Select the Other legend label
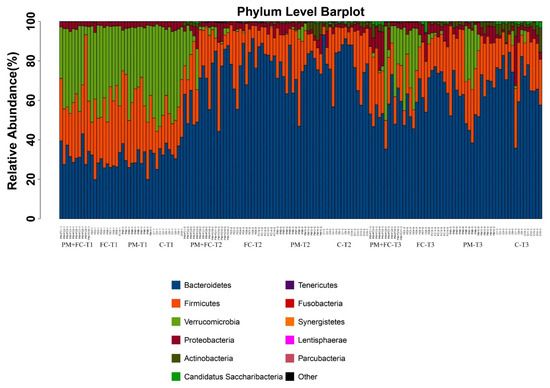The width and height of the screenshot is (550, 388). tap(308, 377)
